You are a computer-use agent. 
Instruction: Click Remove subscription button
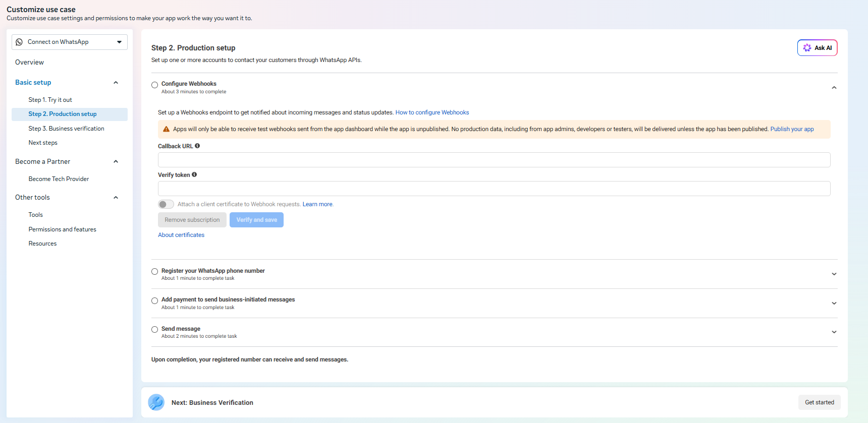(x=192, y=220)
